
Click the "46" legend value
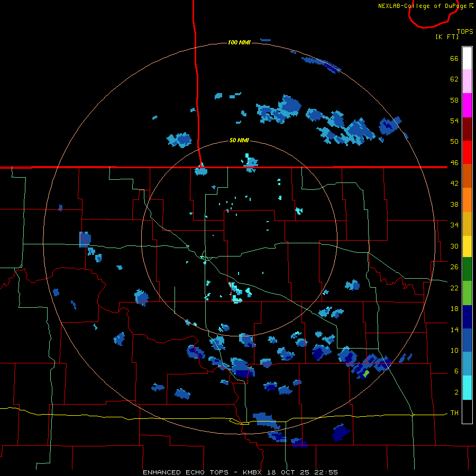tap(454, 163)
